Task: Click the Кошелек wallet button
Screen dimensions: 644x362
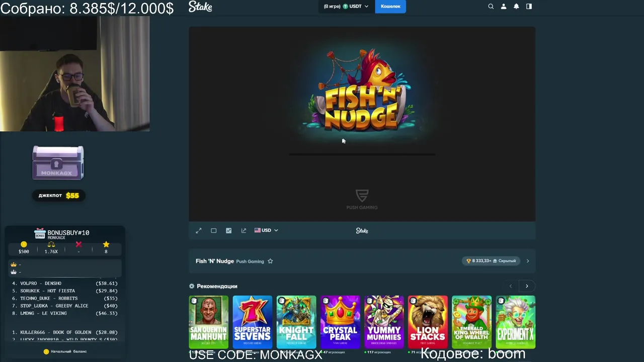Action: coord(390,7)
